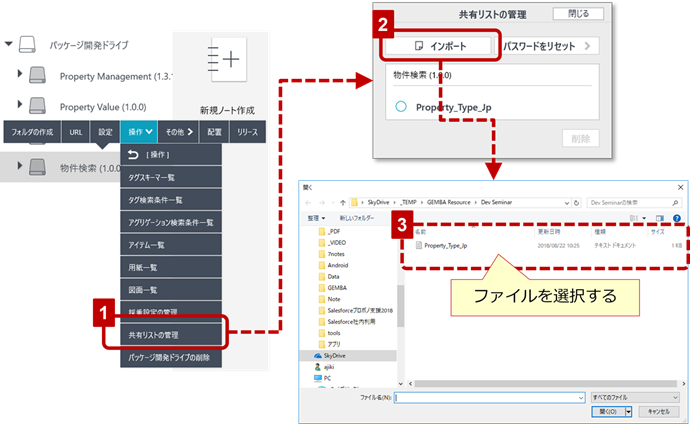Choose アイテム一覧 from the menu
690x424 pixels.
171,245
